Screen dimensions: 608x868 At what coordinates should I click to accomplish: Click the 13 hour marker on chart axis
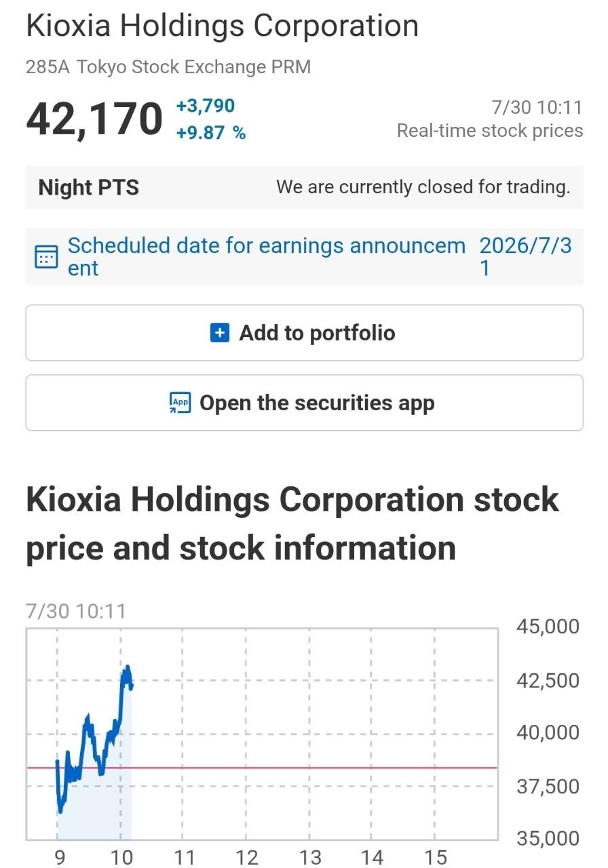pos(310,857)
